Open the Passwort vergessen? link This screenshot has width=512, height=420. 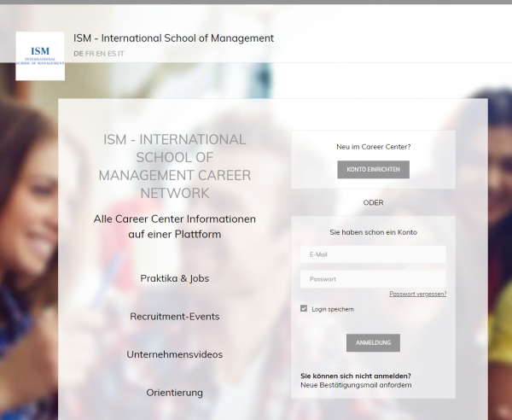click(417, 294)
